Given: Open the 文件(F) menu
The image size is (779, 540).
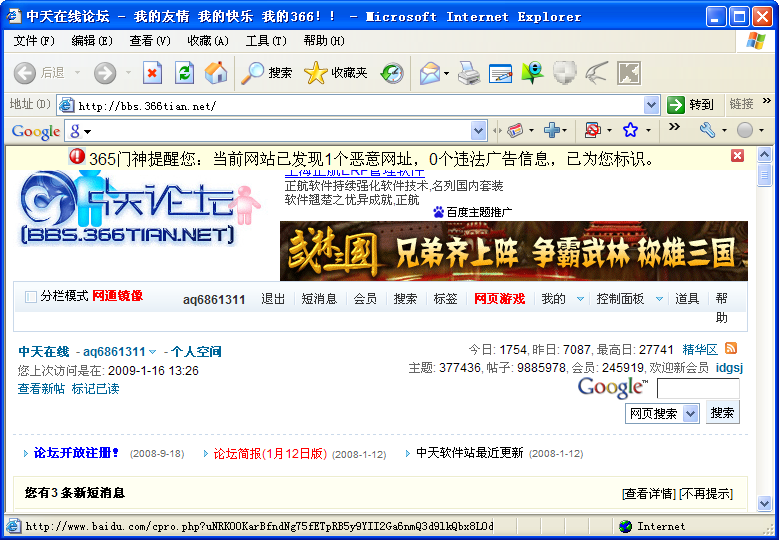Looking at the screenshot, I should 34,41.
